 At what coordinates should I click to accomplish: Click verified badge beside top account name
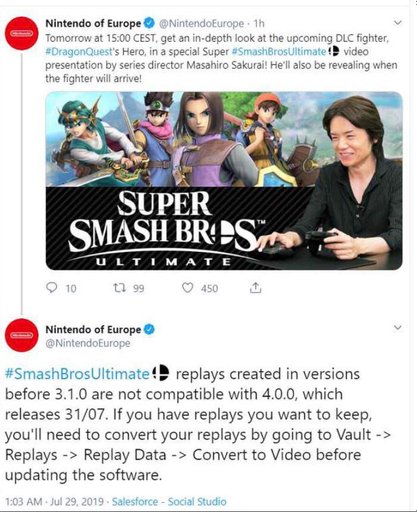(x=149, y=23)
